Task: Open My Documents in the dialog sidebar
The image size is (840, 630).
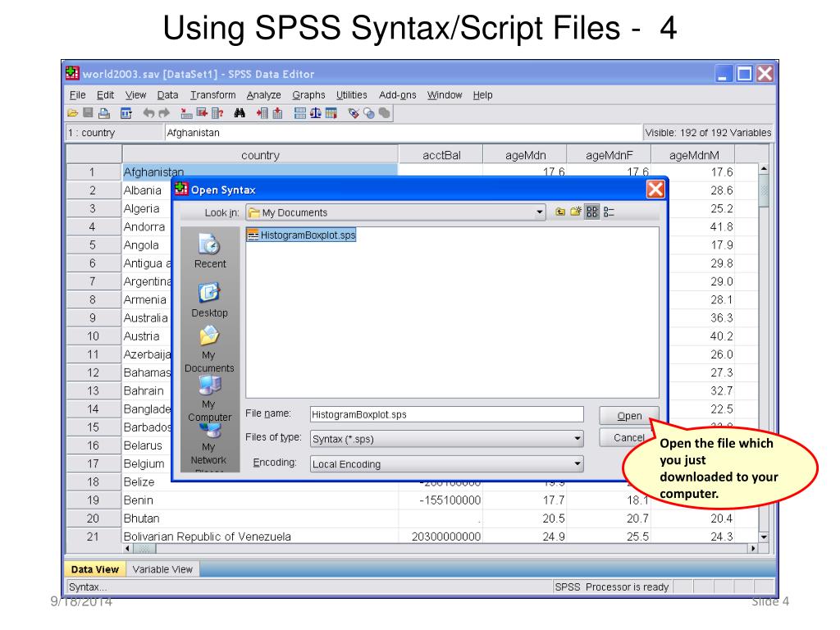Action: click(x=209, y=349)
